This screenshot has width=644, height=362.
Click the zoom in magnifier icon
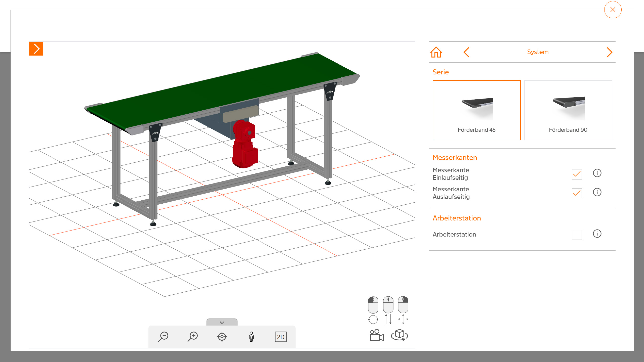(193, 337)
